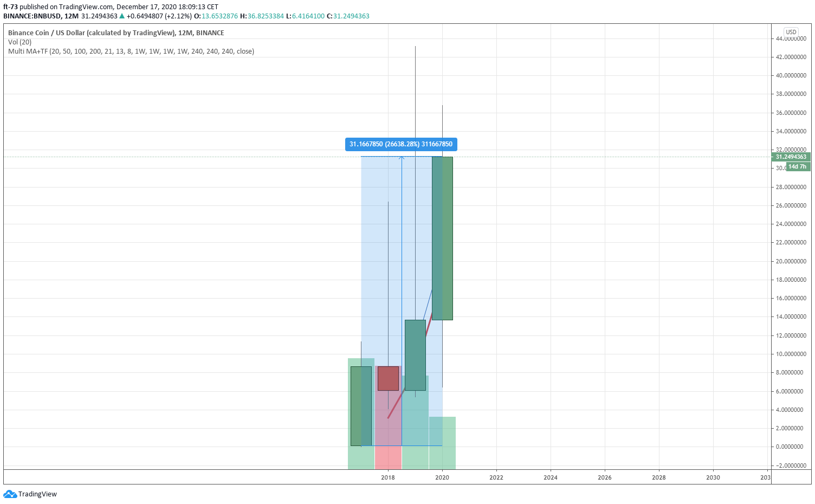Click the 2017 green candle body
The height and width of the screenshot is (504, 815).
[x=361, y=406]
